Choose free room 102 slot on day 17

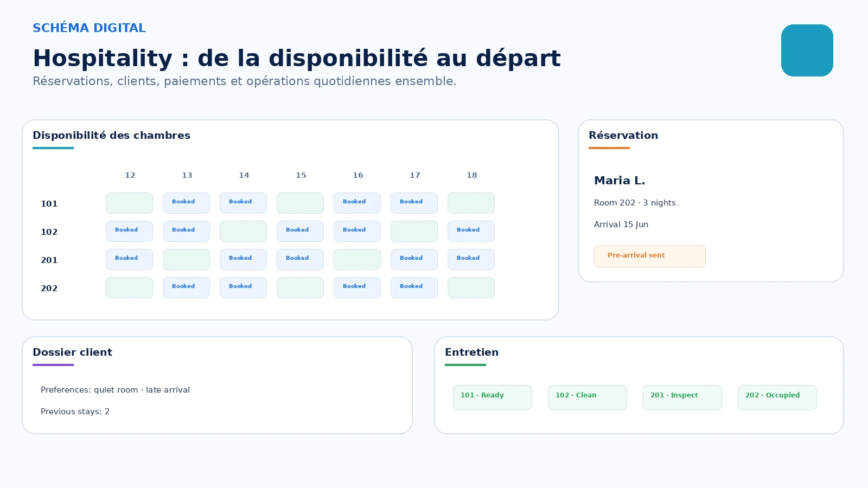414,231
